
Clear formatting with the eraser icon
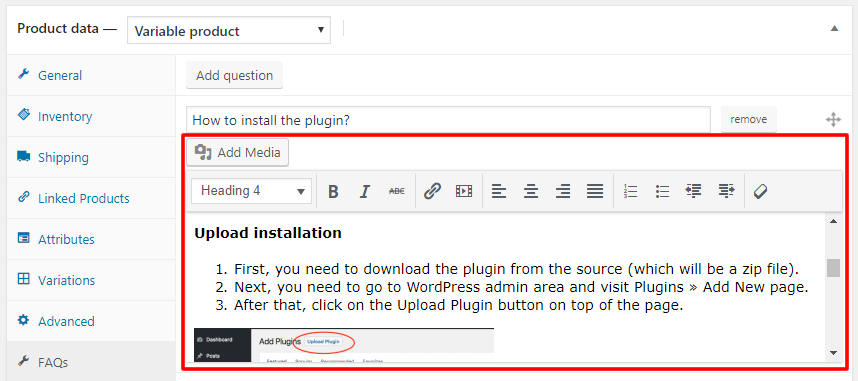point(761,191)
